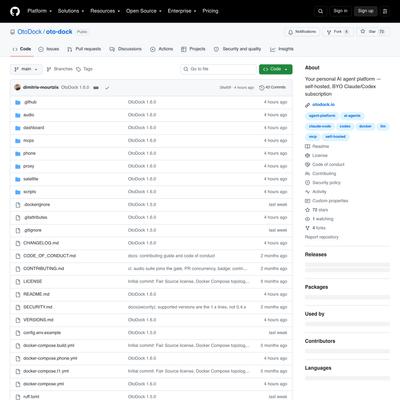
Task: Click the scale icon next to License
Action: (x=307, y=155)
